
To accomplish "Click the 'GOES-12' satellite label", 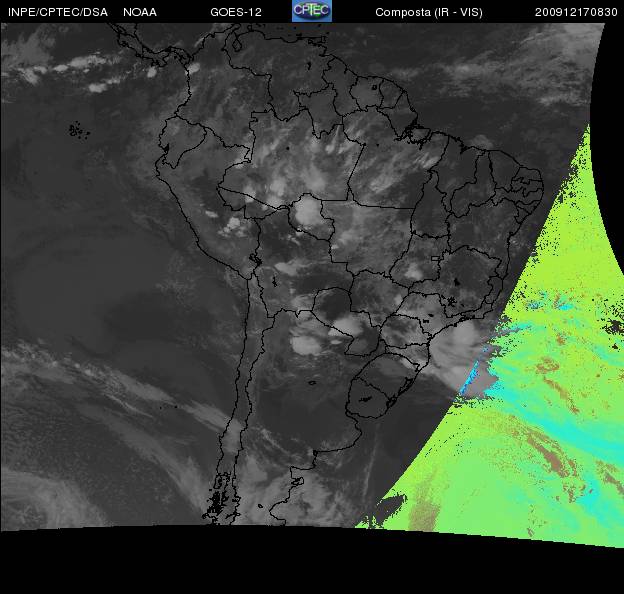I will (x=236, y=12).
